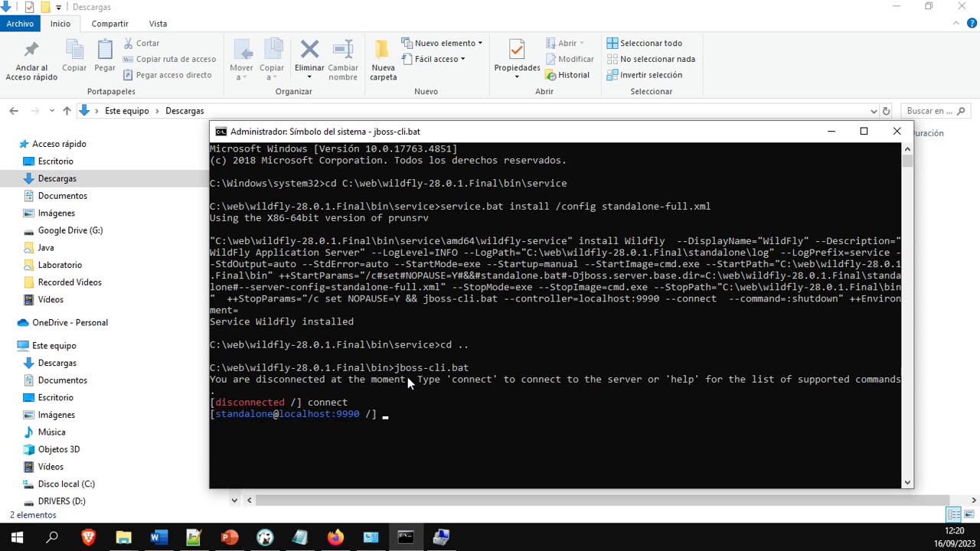Click the Eliminar X icon
980x551 pixels.
pyautogui.click(x=309, y=51)
